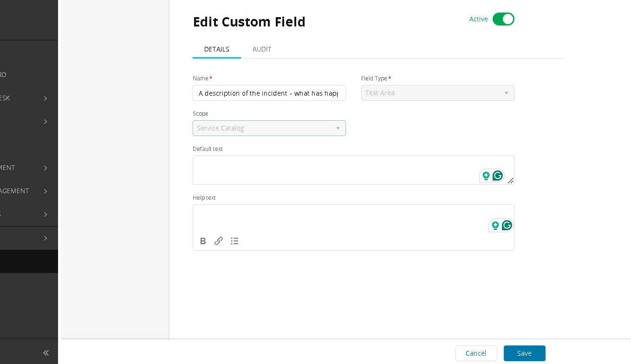
Task: Select the DETAILS tab
Action: click(217, 49)
